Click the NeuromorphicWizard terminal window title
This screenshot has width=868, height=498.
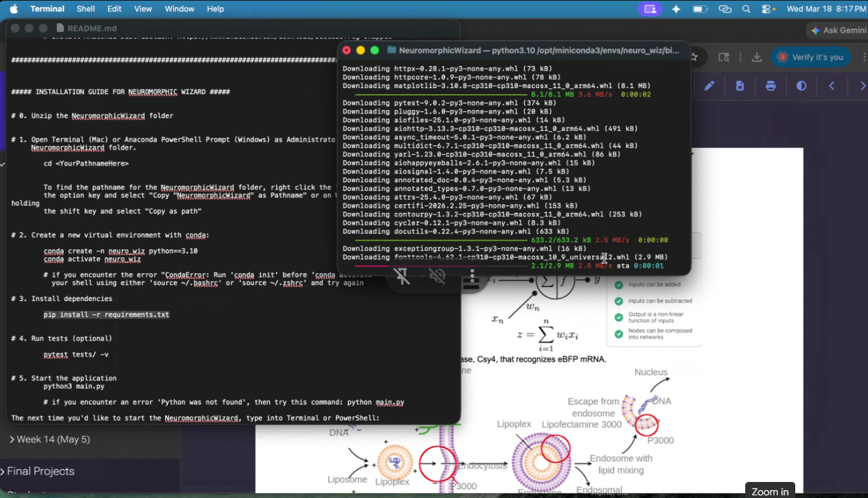pyautogui.click(x=539, y=50)
